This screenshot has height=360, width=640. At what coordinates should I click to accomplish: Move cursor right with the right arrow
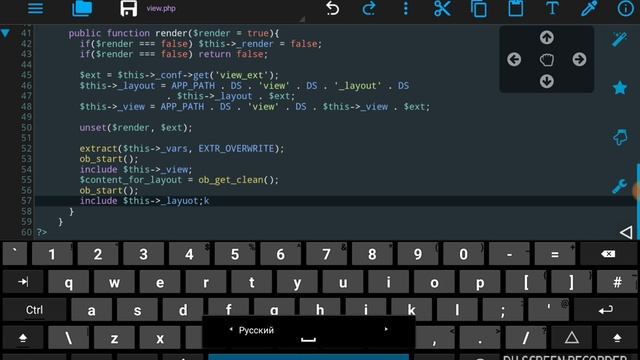click(579, 60)
